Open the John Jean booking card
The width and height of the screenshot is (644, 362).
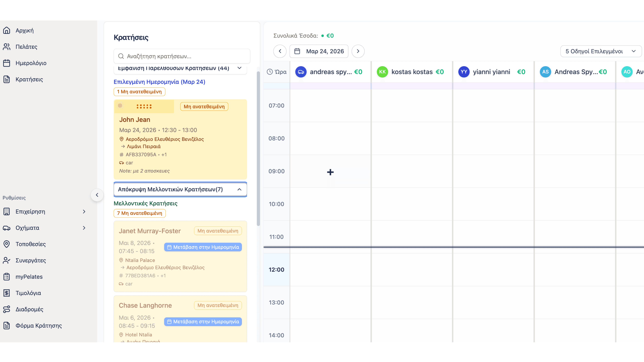point(180,139)
